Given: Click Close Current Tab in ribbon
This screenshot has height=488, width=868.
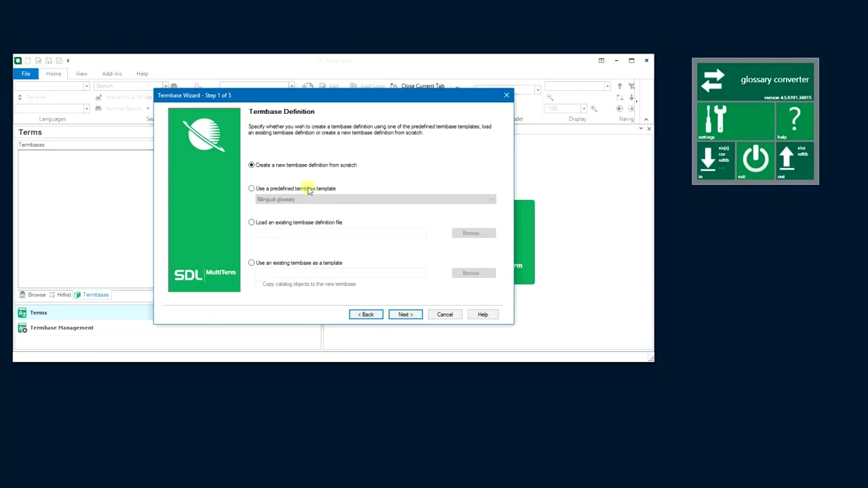Looking at the screenshot, I should [x=418, y=86].
